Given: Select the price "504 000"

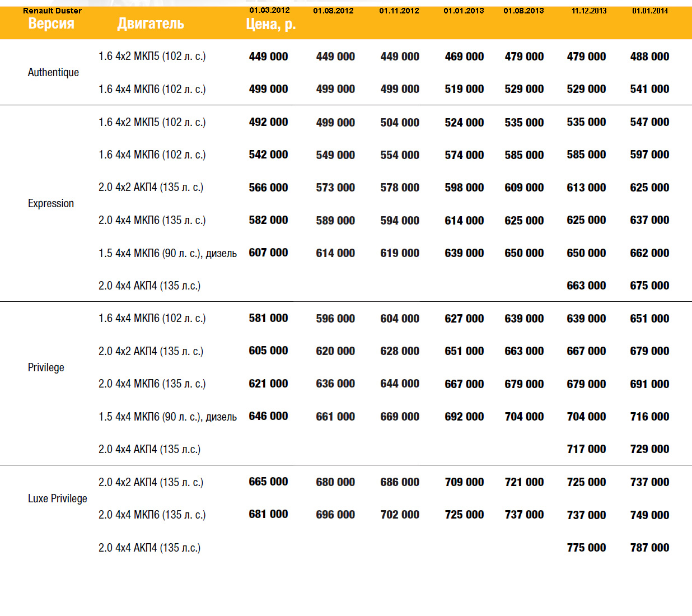Looking at the screenshot, I should tap(400, 123).
